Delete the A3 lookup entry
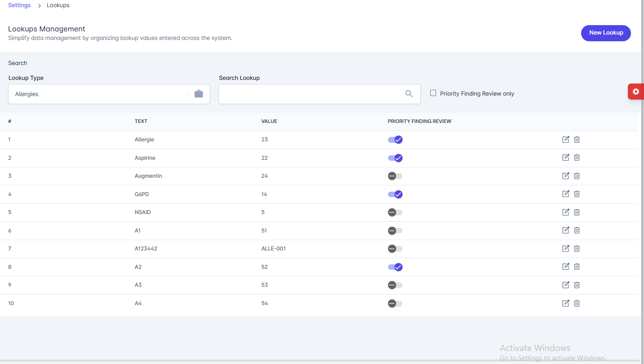Image resolution: width=644 pixels, height=364 pixels. tap(577, 285)
